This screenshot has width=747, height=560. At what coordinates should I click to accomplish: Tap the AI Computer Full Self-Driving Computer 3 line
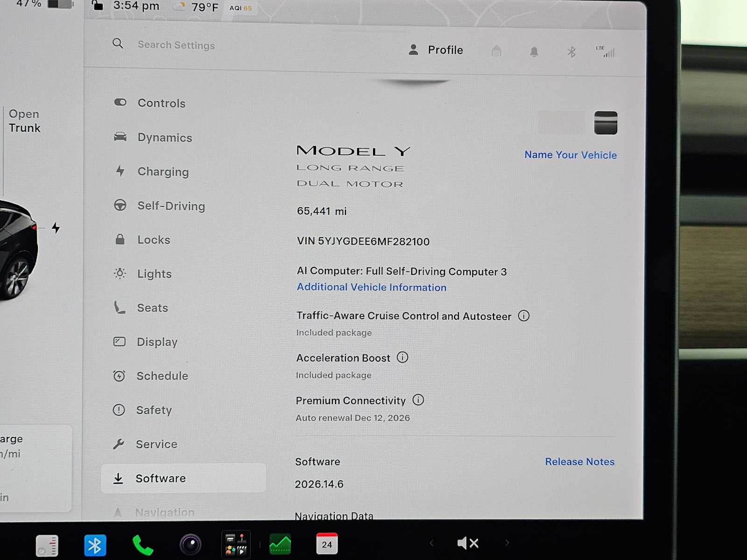[x=402, y=271]
